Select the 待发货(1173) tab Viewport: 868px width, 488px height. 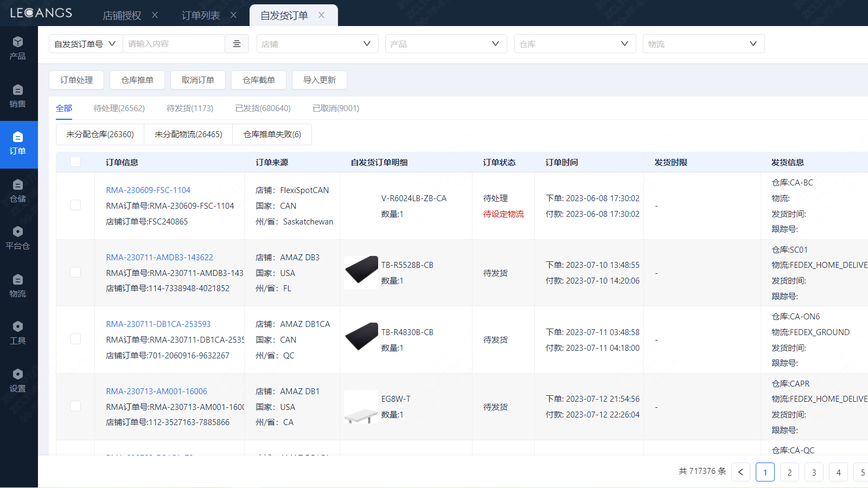[190, 108]
